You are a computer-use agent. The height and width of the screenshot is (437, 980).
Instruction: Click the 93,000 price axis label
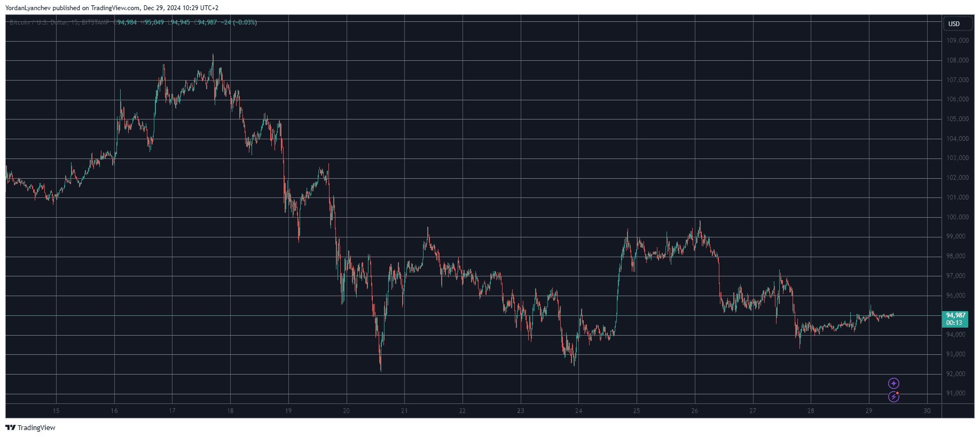tap(956, 354)
